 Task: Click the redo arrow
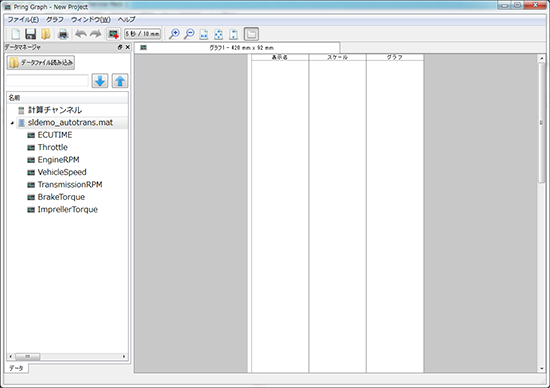pos(95,34)
